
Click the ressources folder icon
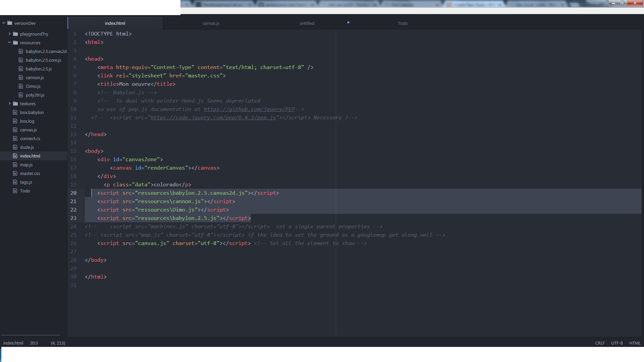tap(15, 43)
